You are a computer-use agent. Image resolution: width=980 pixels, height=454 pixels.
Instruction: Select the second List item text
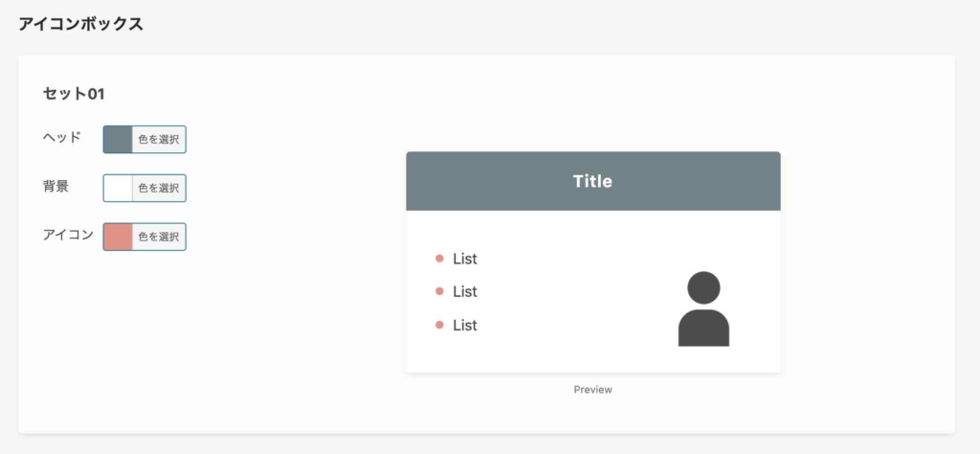pos(465,291)
